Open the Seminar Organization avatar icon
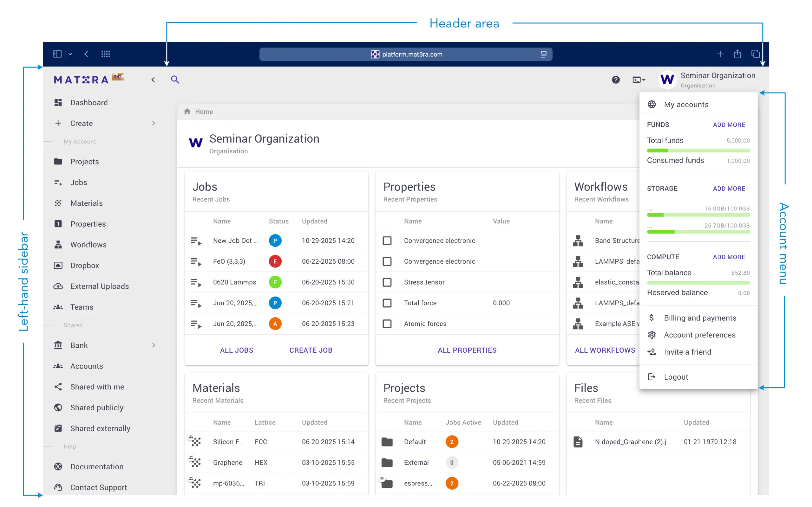 point(667,80)
